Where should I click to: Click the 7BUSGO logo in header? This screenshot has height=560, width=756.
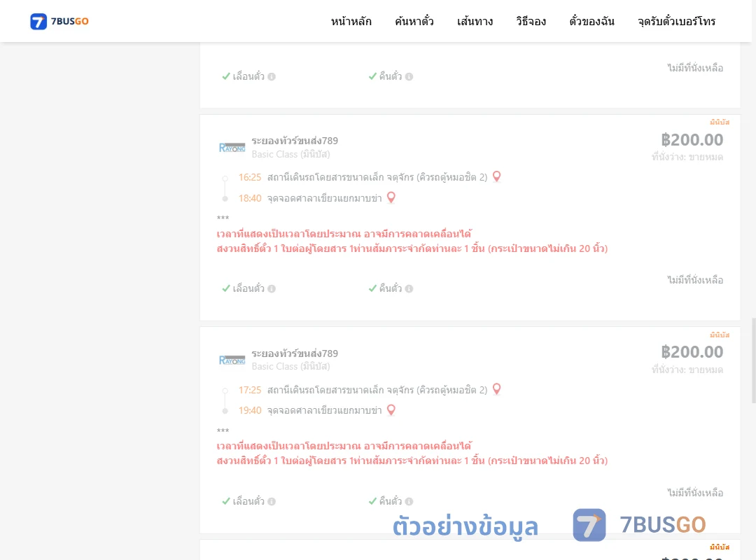59,21
